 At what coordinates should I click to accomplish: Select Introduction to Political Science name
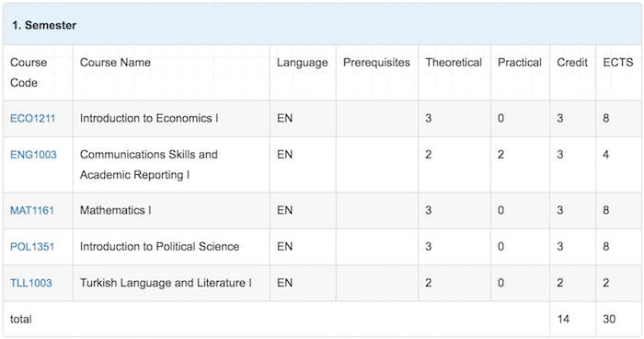point(159,247)
